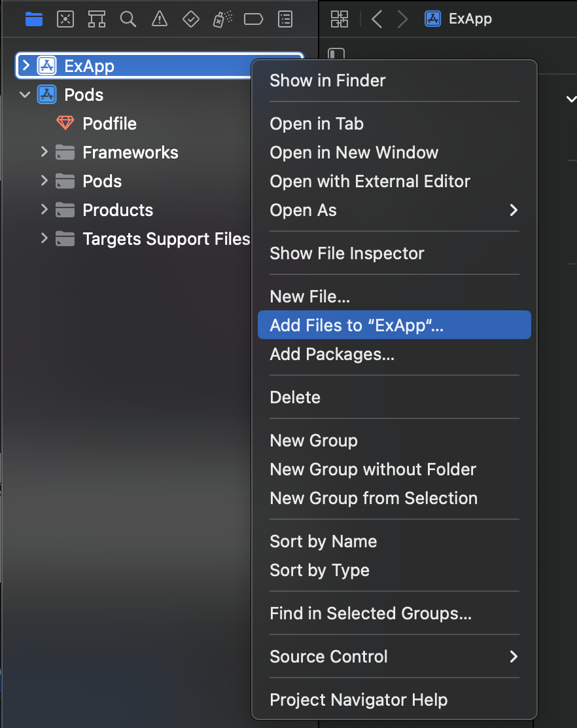Image resolution: width=577 pixels, height=728 pixels.
Task: Choose New Group from Selection
Action: [394, 498]
